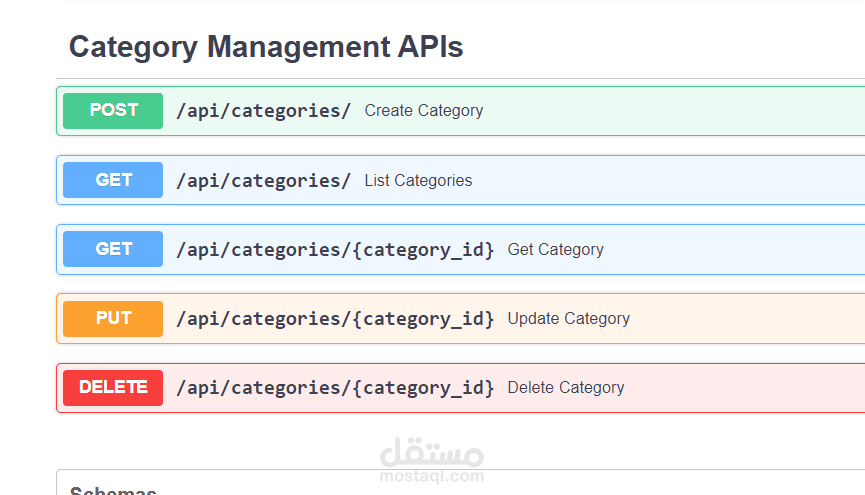Click the PUT /api/categories/{category_id} path

tap(335, 319)
